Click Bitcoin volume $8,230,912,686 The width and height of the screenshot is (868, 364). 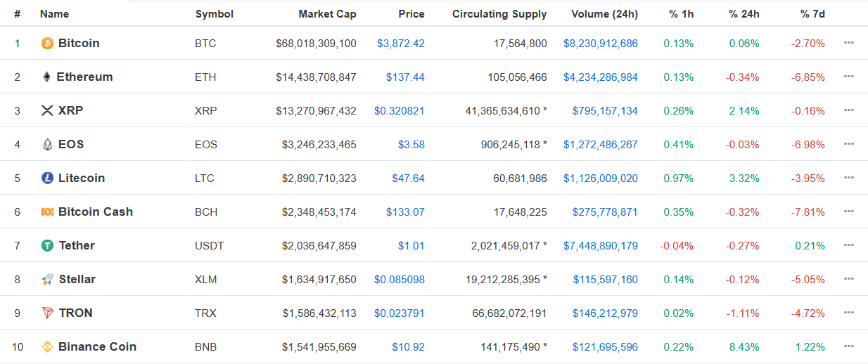pyautogui.click(x=601, y=44)
